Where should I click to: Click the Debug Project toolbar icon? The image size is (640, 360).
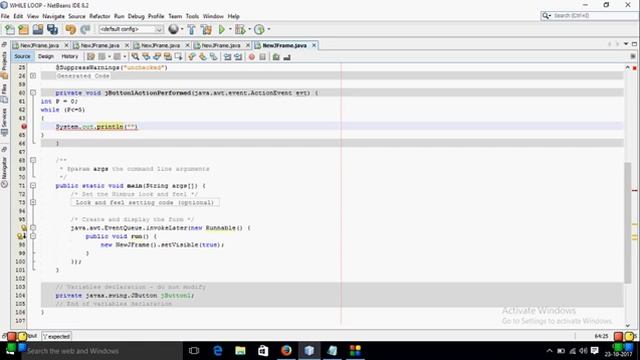click(240, 29)
